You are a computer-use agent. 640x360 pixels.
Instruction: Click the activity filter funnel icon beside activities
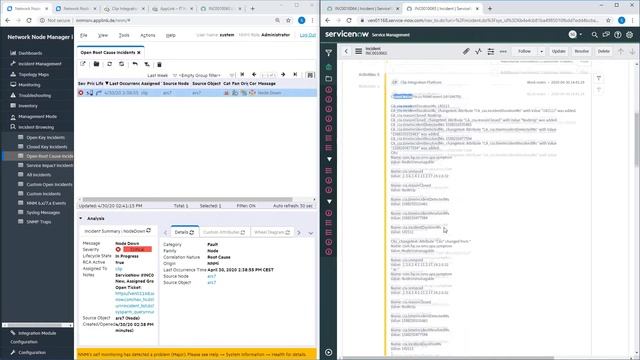[599, 78]
